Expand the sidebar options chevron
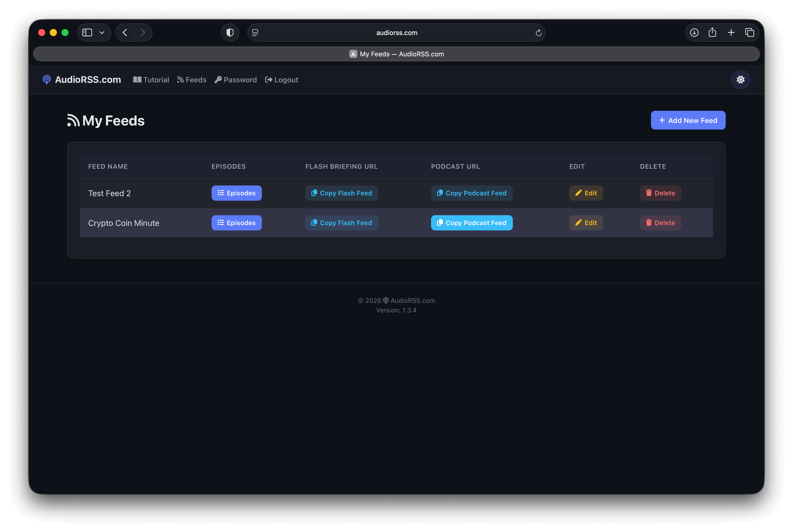The width and height of the screenshot is (793, 532). (102, 32)
